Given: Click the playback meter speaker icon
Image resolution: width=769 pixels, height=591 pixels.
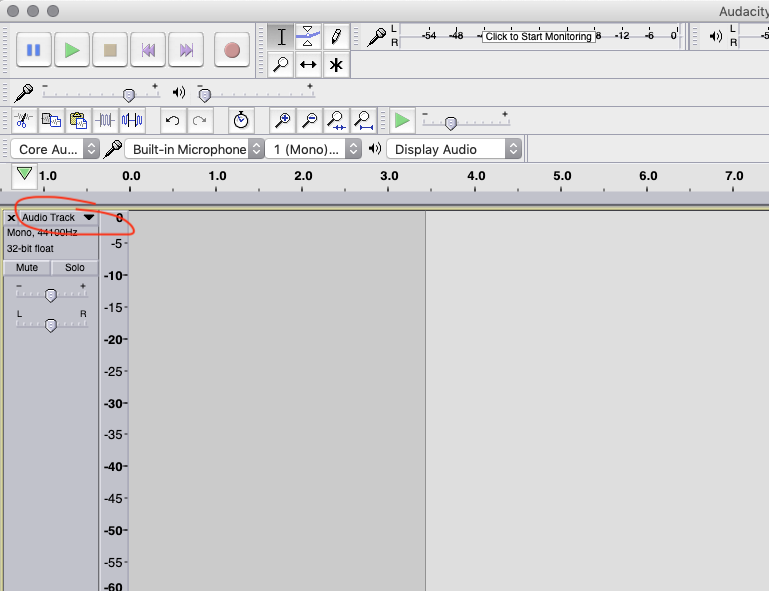Looking at the screenshot, I should tap(716, 36).
